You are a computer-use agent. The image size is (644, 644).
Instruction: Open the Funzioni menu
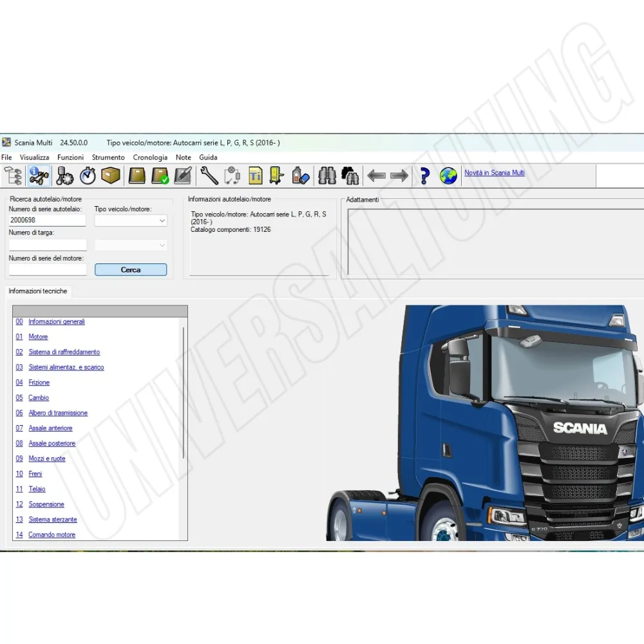coord(70,157)
